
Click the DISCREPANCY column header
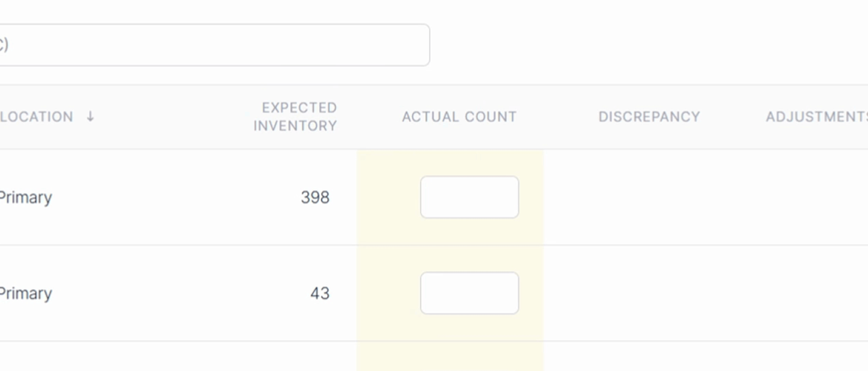tap(649, 117)
